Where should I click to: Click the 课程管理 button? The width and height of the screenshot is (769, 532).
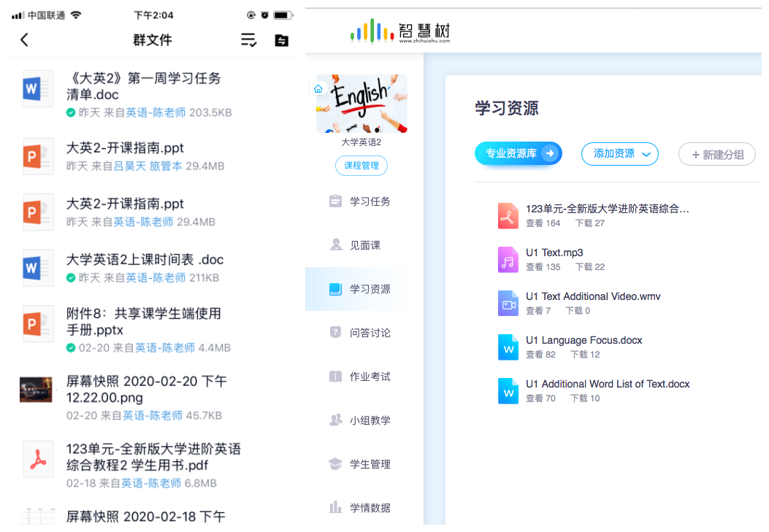tap(361, 166)
